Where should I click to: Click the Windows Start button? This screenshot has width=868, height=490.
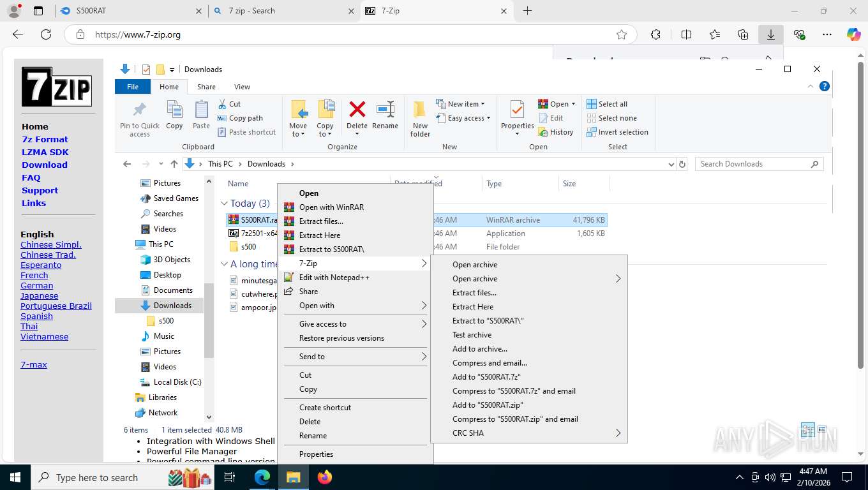click(15, 477)
